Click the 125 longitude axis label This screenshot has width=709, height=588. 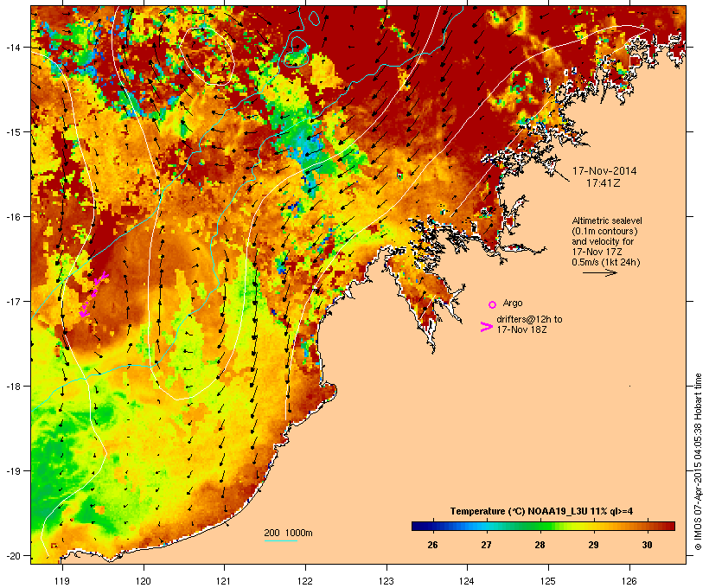coord(548,581)
